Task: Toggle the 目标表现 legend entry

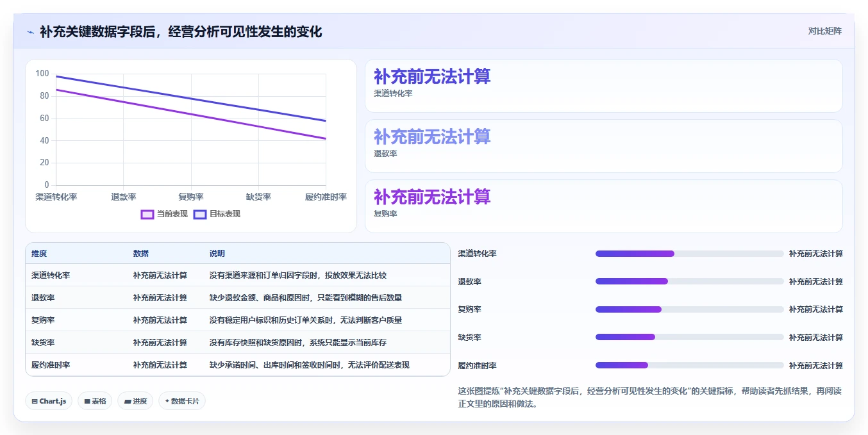Action: tap(217, 214)
